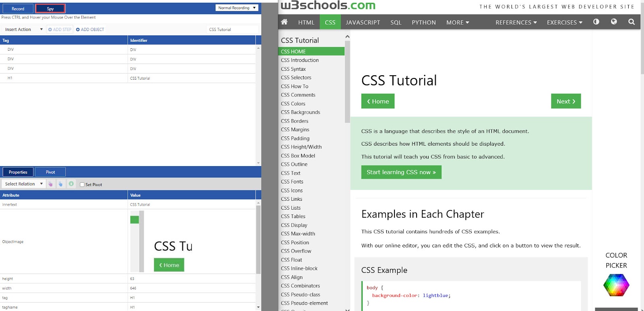Image resolution: width=644 pixels, height=311 pixels.
Task: Open CSS Position link
Action: point(295,243)
